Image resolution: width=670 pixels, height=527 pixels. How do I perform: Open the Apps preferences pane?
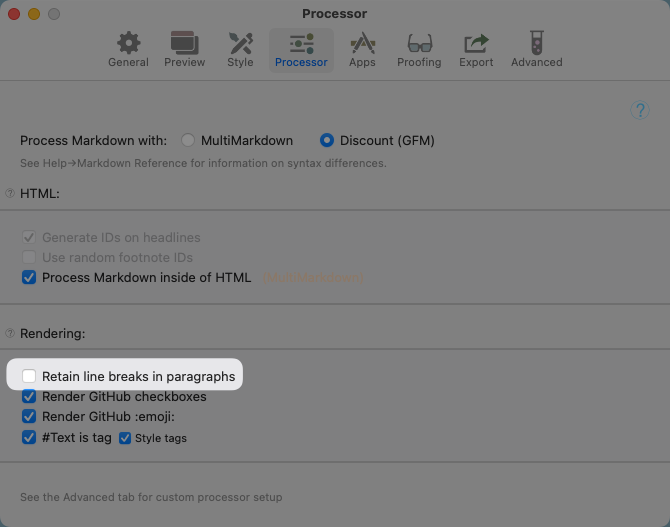pyautogui.click(x=362, y=49)
